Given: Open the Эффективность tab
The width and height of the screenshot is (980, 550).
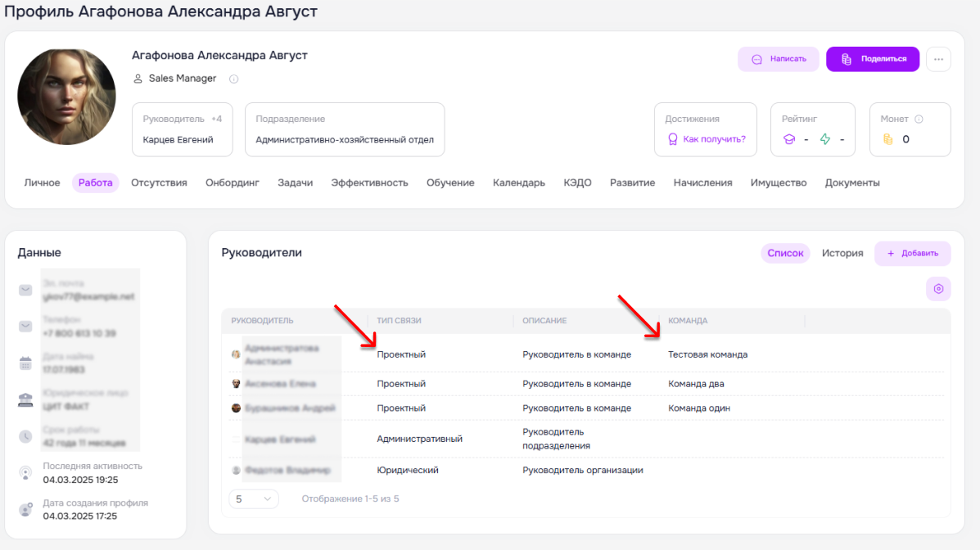Looking at the screenshot, I should pos(369,183).
